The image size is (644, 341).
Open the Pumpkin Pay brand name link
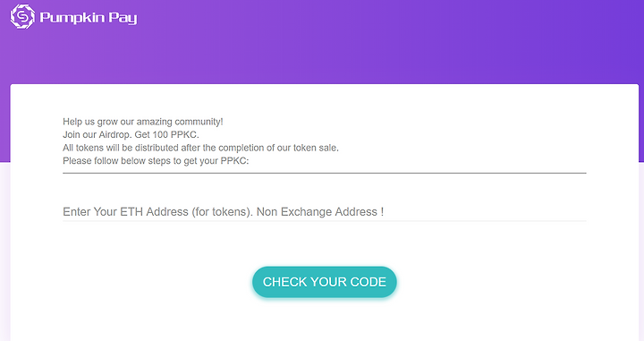(x=89, y=18)
